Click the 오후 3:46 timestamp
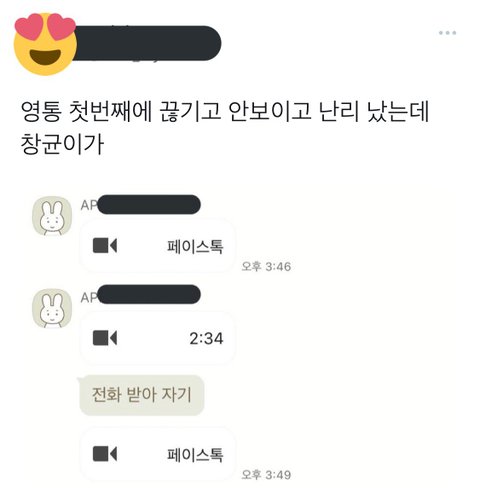Screen dimensions: 480x503 point(266,266)
